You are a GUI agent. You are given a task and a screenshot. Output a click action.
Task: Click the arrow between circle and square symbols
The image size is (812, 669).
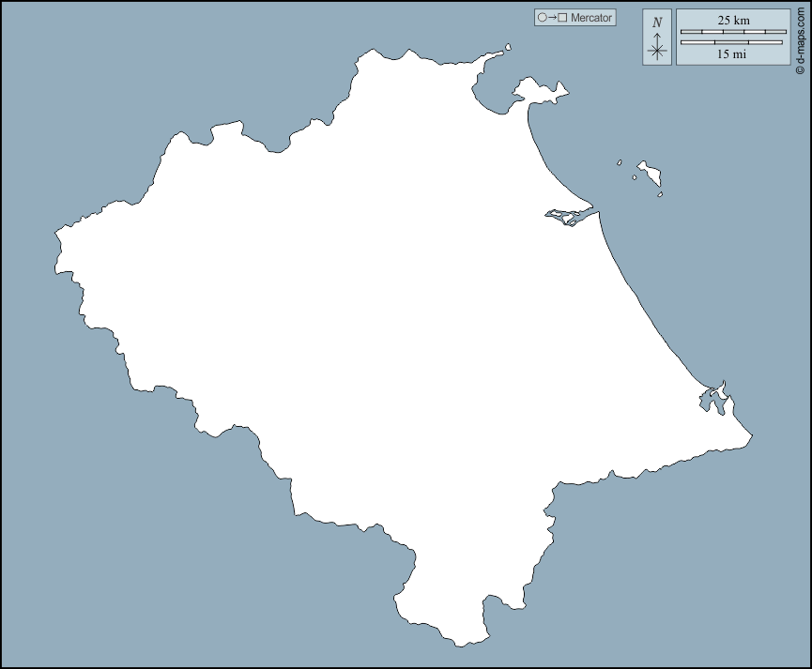point(551,17)
